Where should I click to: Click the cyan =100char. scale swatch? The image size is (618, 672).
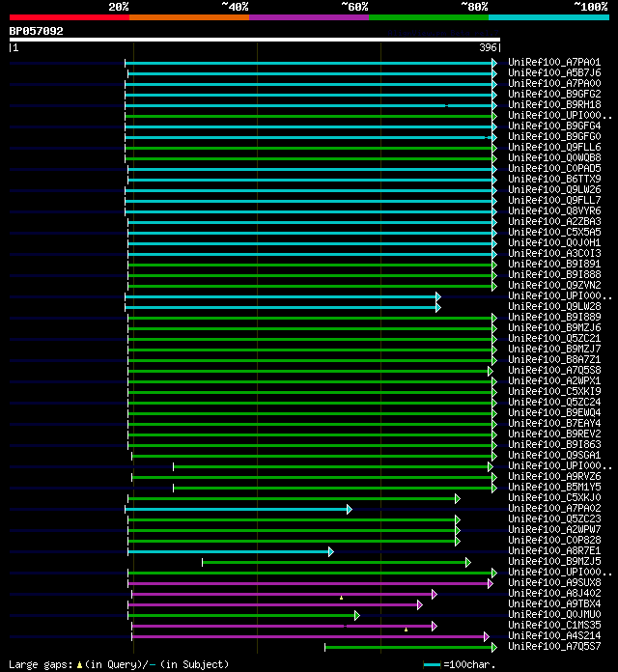coord(432,664)
